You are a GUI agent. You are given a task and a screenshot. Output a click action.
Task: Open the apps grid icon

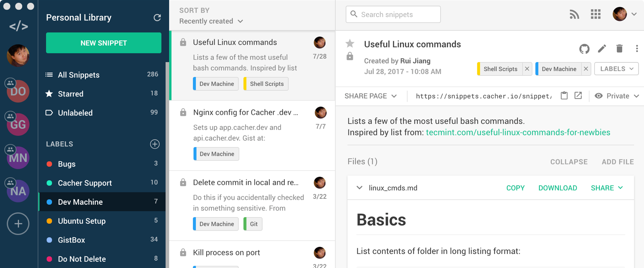[x=596, y=14]
